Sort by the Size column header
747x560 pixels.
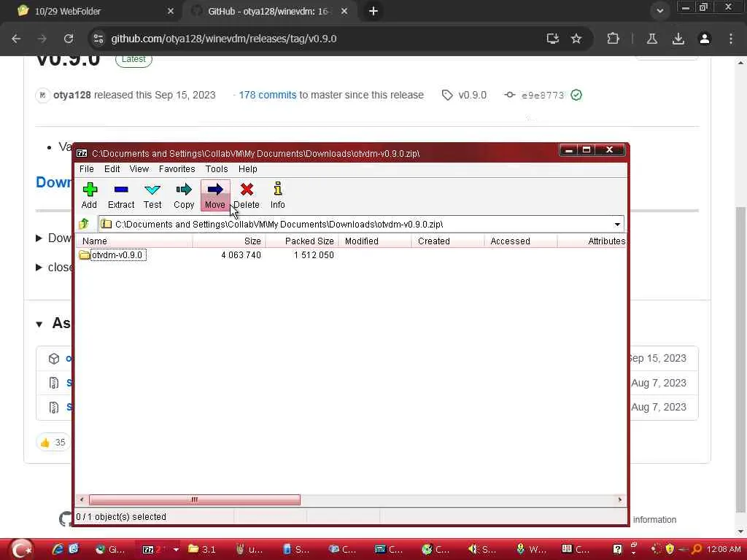[x=228, y=241]
